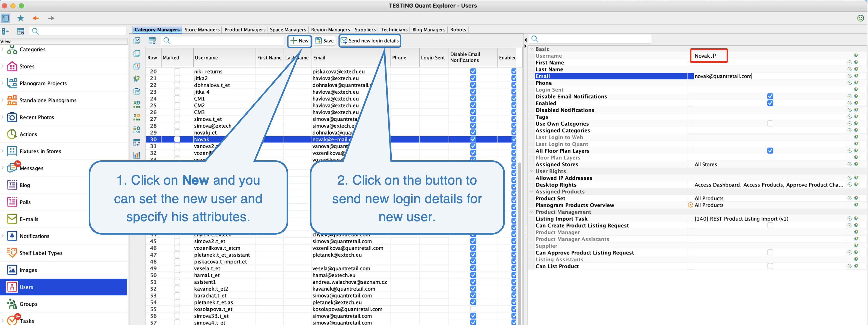Open Planogram Projects in the sidebar
Image resolution: width=868 pixels, height=325 pixels.
(43, 83)
